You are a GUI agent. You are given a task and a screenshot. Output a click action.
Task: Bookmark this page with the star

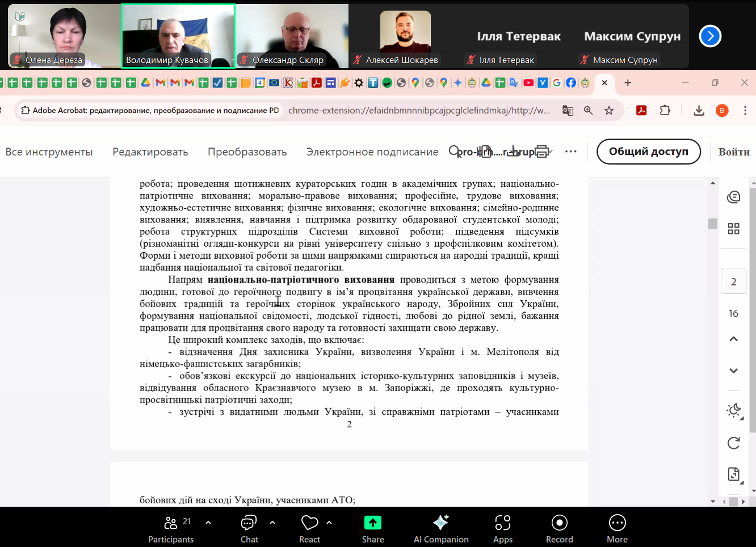609,111
